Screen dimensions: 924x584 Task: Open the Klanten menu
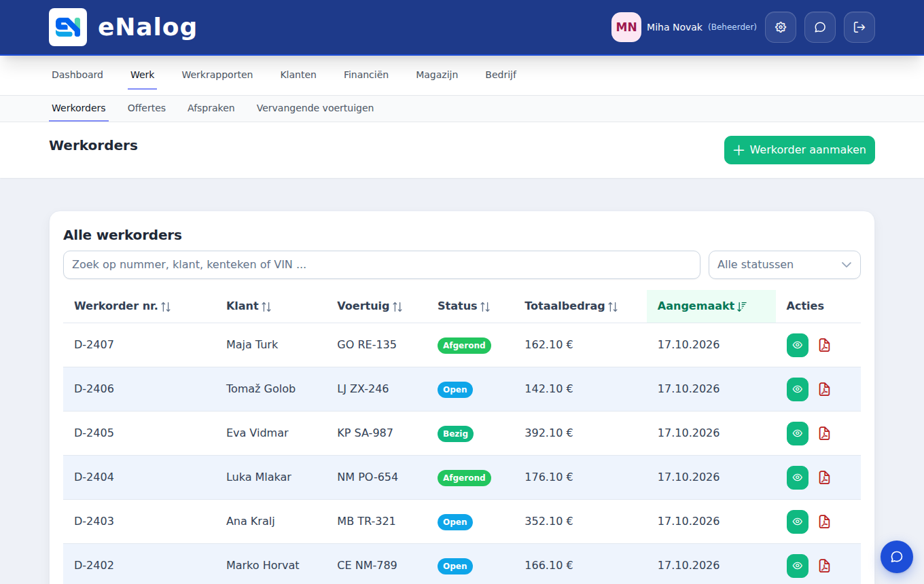click(x=298, y=75)
